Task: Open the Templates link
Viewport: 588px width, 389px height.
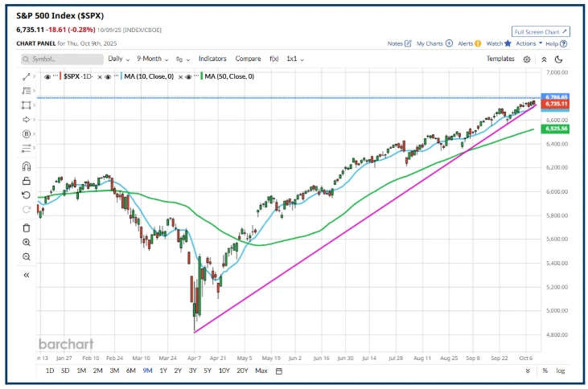Action: click(x=500, y=59)
